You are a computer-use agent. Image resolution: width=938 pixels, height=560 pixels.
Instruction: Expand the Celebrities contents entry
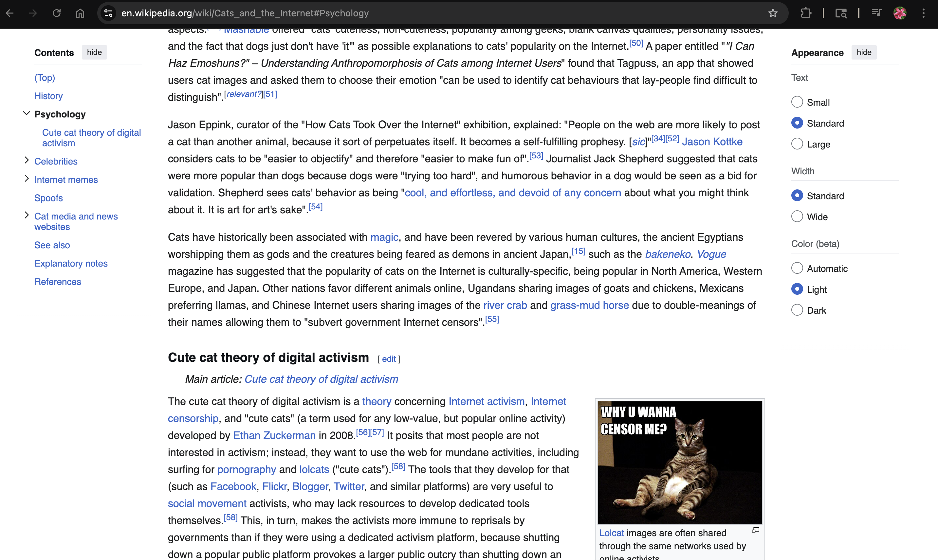click(x=27, y=160)
